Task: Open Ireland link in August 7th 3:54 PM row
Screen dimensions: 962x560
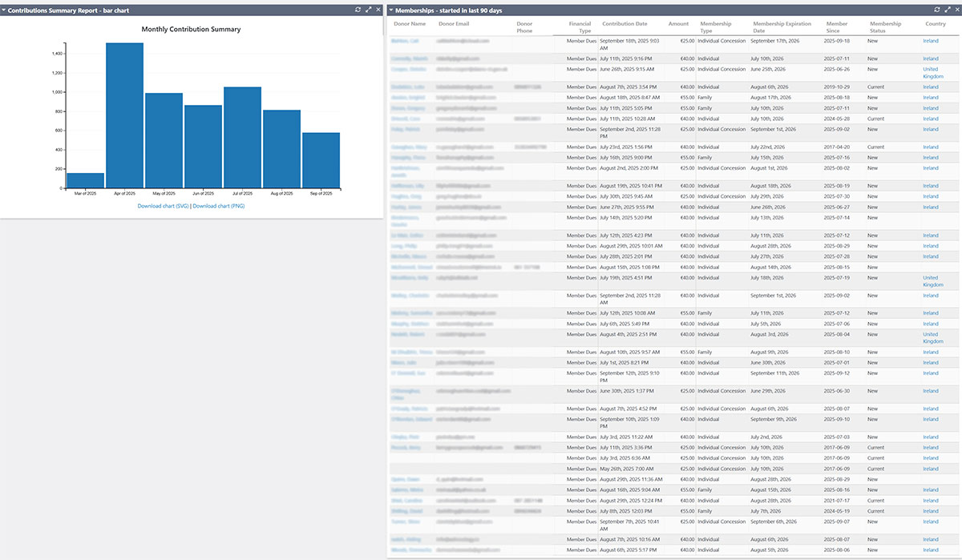Action: 930,87
